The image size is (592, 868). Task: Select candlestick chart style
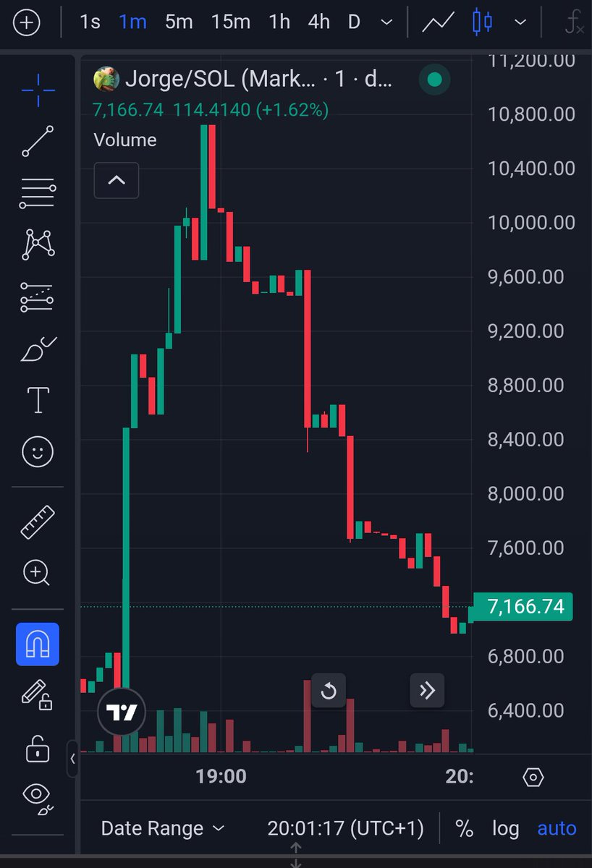pyautogui.click(x=482, y=22)
